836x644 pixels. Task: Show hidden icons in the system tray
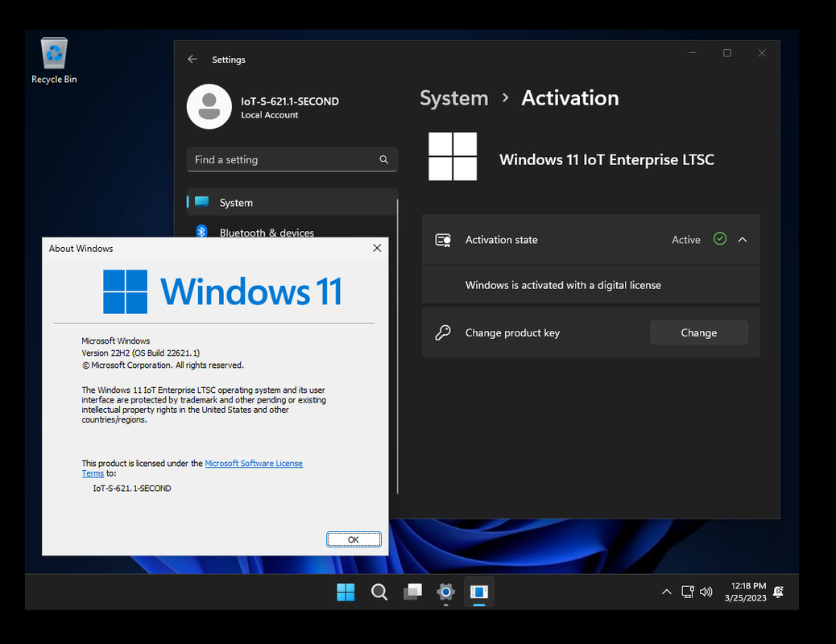666,592
